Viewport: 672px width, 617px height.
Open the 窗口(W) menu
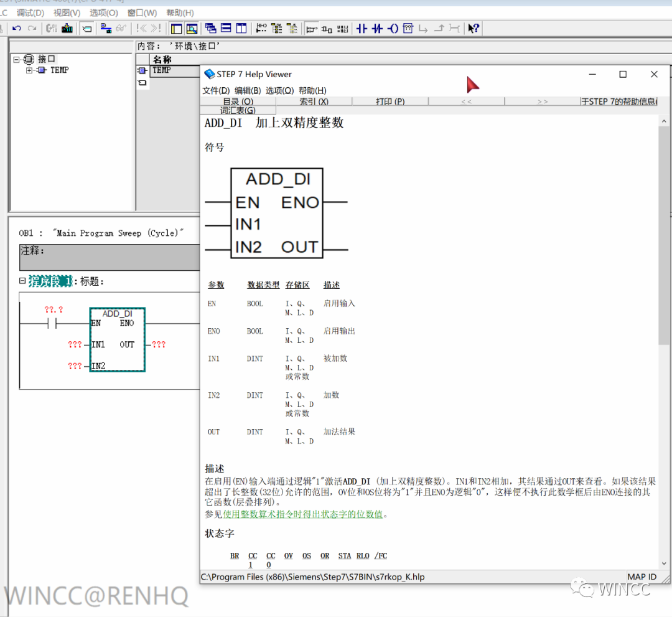click(x=142, y=13)
